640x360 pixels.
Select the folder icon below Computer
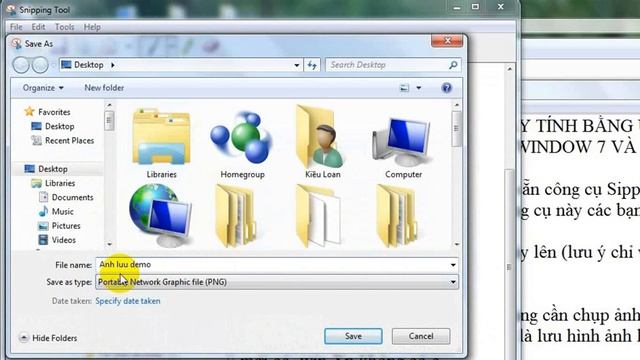(397, 216)
